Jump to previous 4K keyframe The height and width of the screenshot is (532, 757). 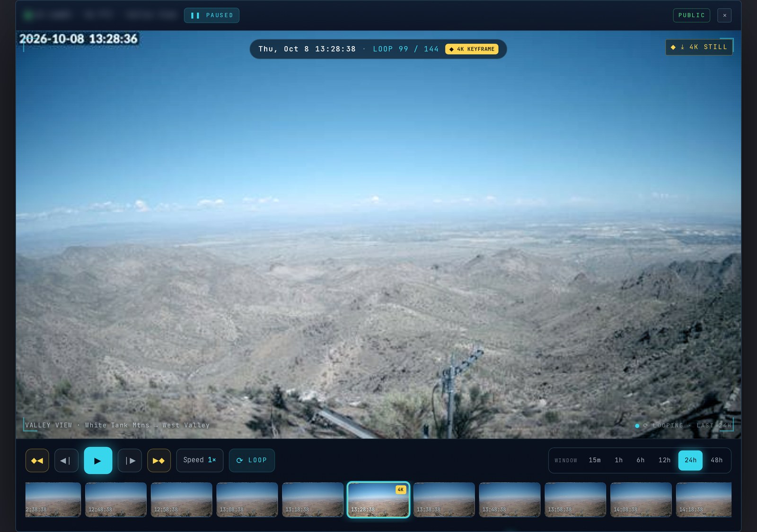(x=37, y=461)
